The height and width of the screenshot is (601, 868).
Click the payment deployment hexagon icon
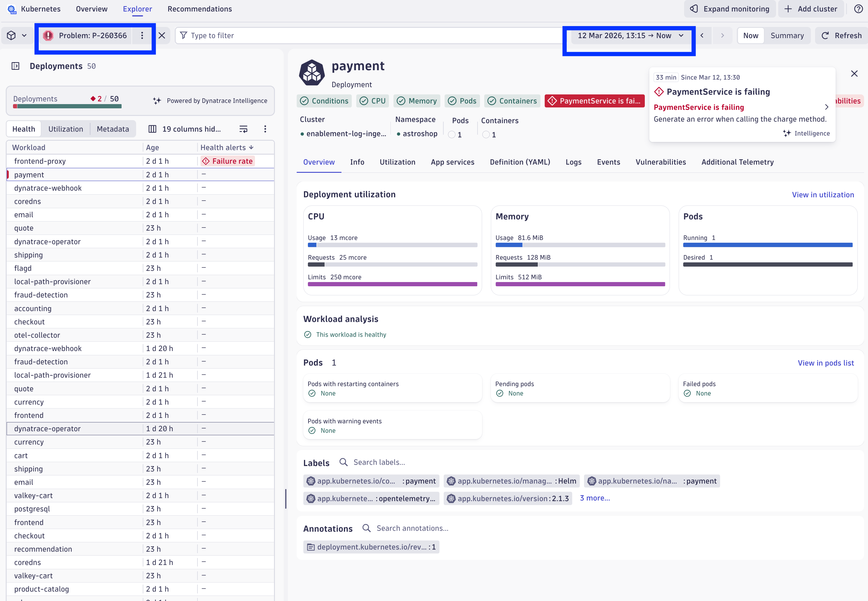click(312, 72)
